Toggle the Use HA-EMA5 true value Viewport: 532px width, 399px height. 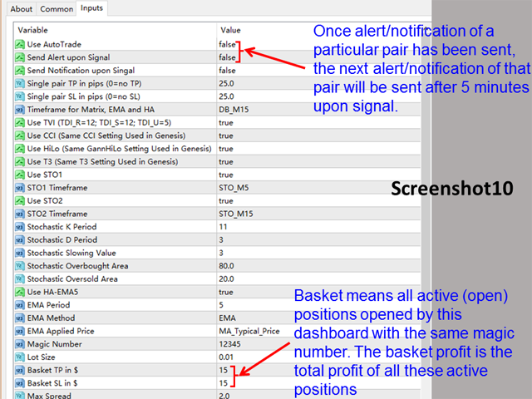(225, 292)
